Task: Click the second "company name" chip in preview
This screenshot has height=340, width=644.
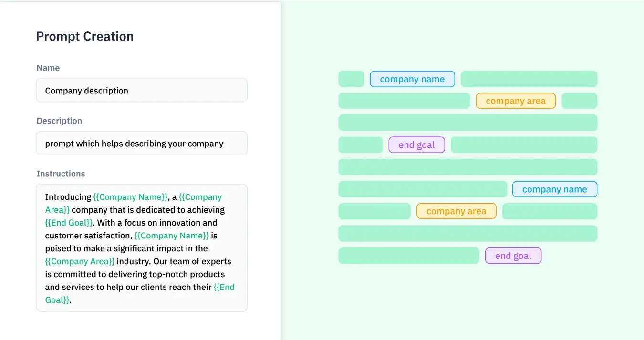Action: point(554,189)
